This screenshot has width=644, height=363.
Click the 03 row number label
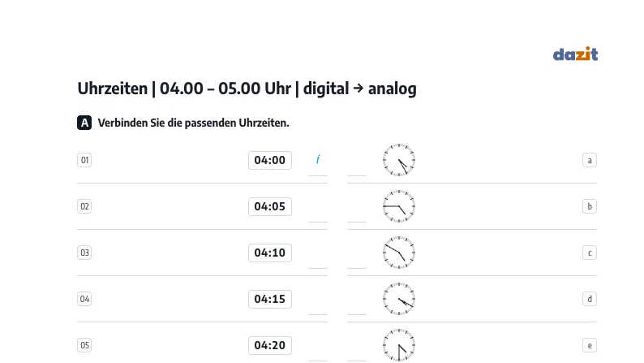pyautogui.click(x=84, y=253)
